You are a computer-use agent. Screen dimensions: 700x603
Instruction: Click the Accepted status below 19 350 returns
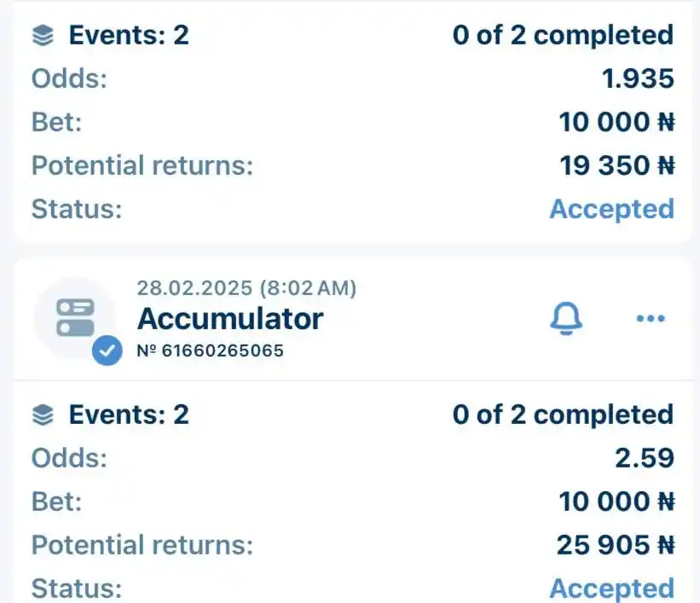tap(611, 209)
